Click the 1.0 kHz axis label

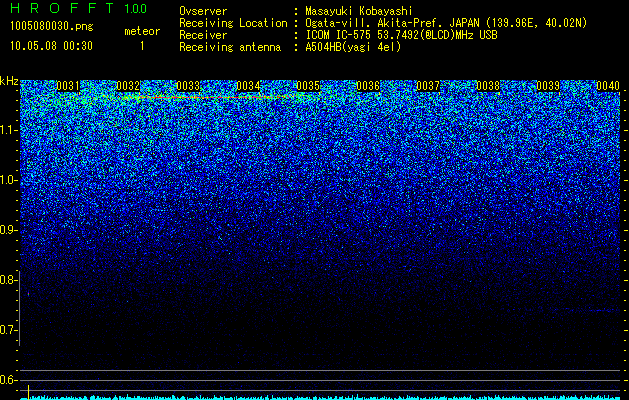coord(7,180)
